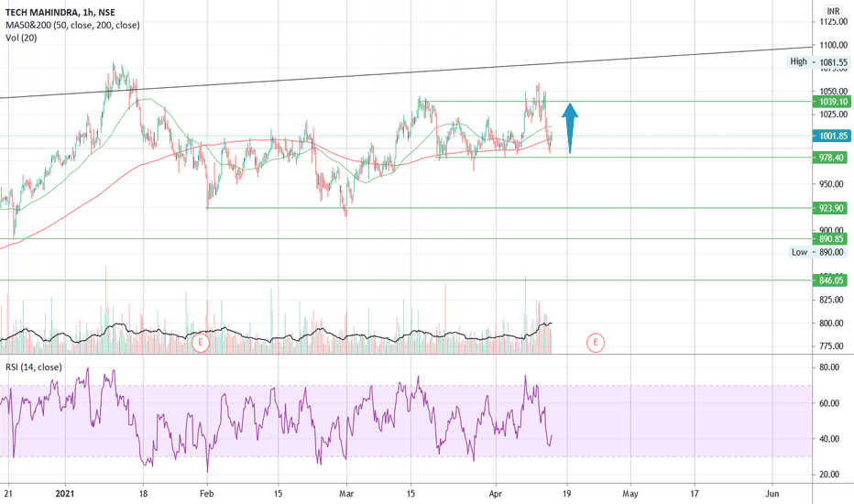This screenshot has height=504, width=854.
Task: Select the RSI (14, close) legend
Action: point(34,367)
